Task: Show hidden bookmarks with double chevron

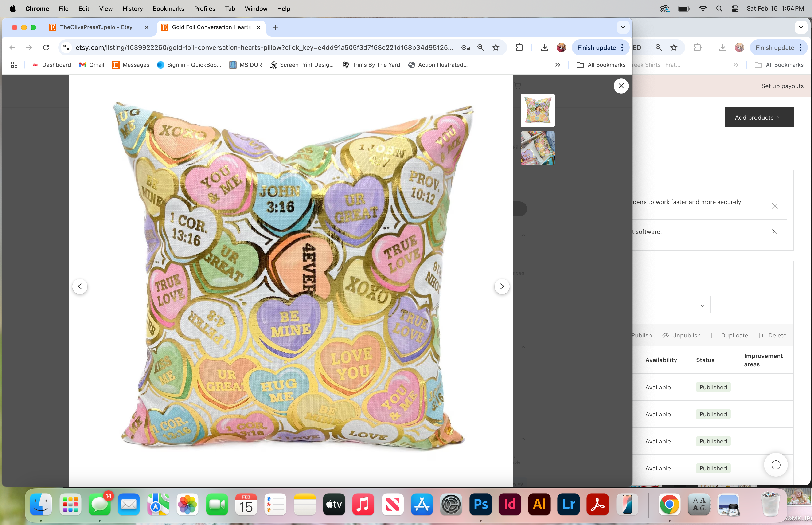Action: point(558,65)
